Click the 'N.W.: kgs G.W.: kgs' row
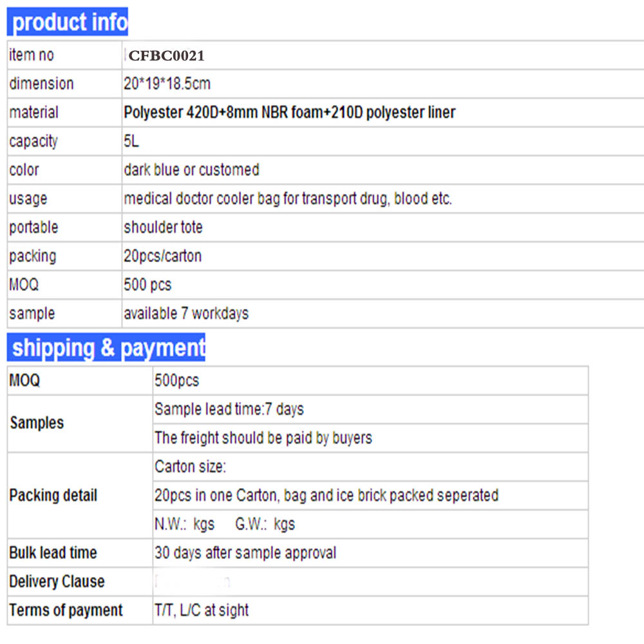The image size is (644, 644). pyautogui.click(x=224, y=524)
